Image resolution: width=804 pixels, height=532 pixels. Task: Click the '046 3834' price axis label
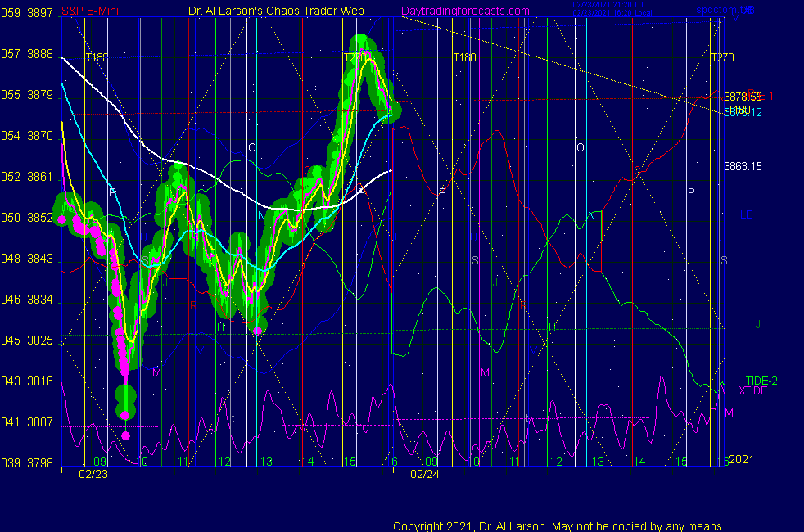point(27,300)
